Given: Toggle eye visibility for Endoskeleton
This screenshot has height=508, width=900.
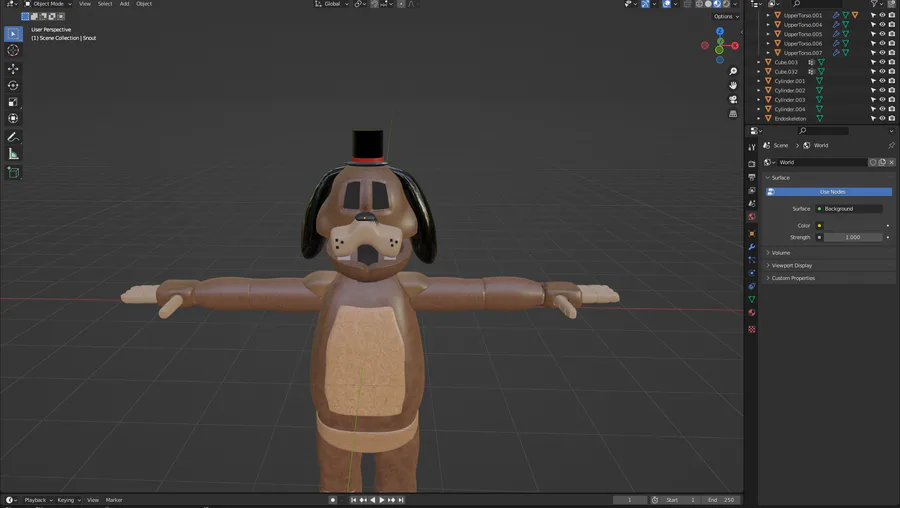Looking at the screenshot, I should coord(882,118).
